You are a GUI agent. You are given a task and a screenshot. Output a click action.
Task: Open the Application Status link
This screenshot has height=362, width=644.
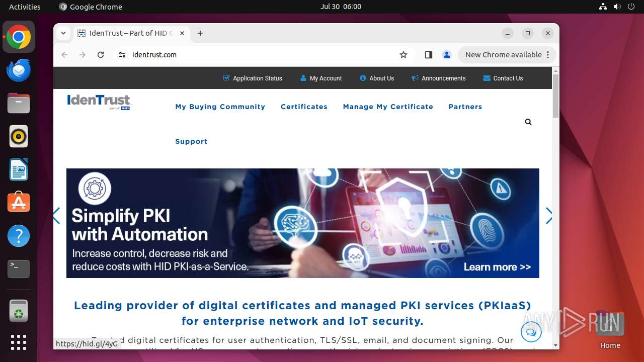tap(253, 78)
